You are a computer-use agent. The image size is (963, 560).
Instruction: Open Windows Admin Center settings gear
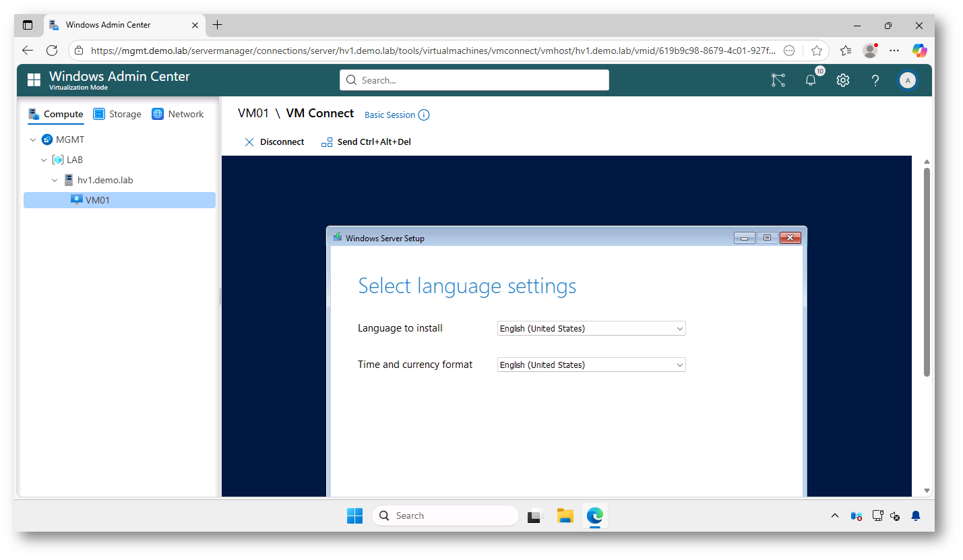[842, 80]
